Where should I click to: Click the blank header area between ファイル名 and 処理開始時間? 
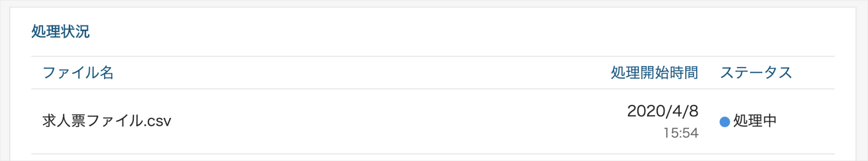[x=361, y=73]
